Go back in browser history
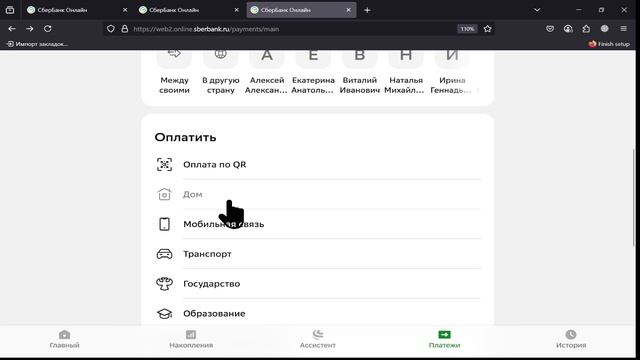Viewport: 640px width, 360px height. 12,29
